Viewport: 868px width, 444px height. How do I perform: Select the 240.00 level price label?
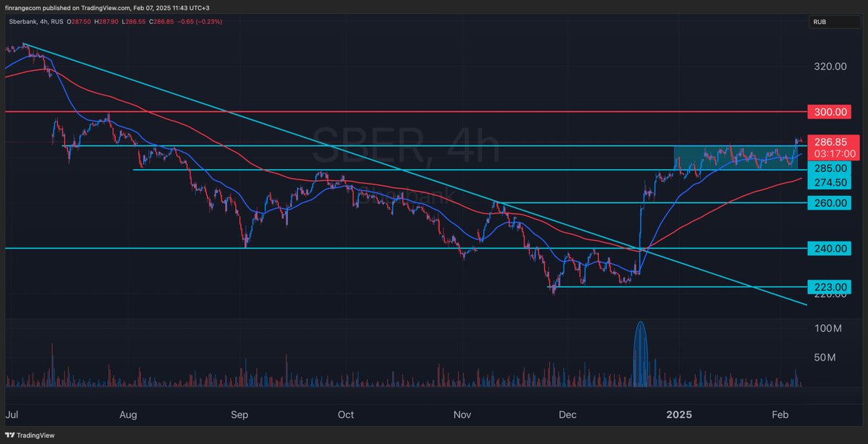[x=830, y=249]
